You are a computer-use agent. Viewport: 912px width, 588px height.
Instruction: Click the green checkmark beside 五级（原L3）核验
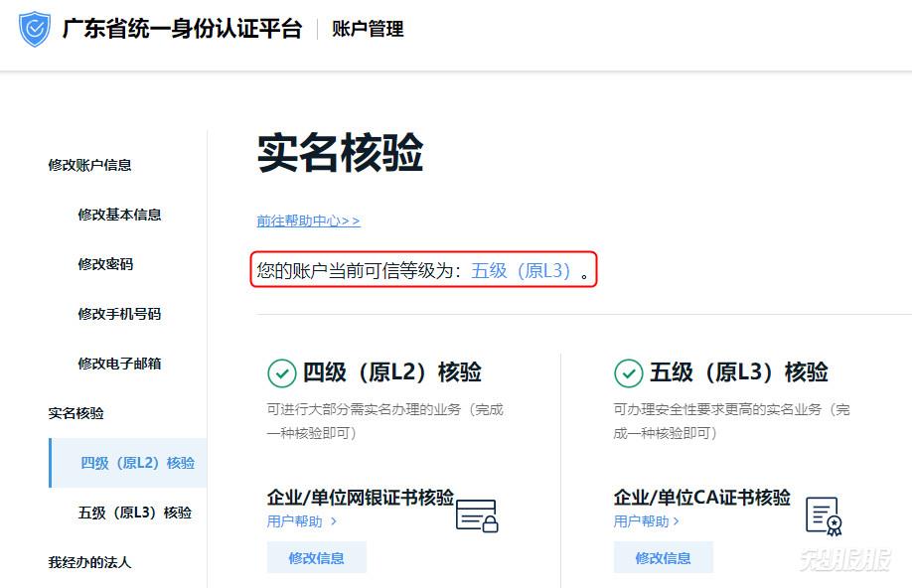(629, 373)
